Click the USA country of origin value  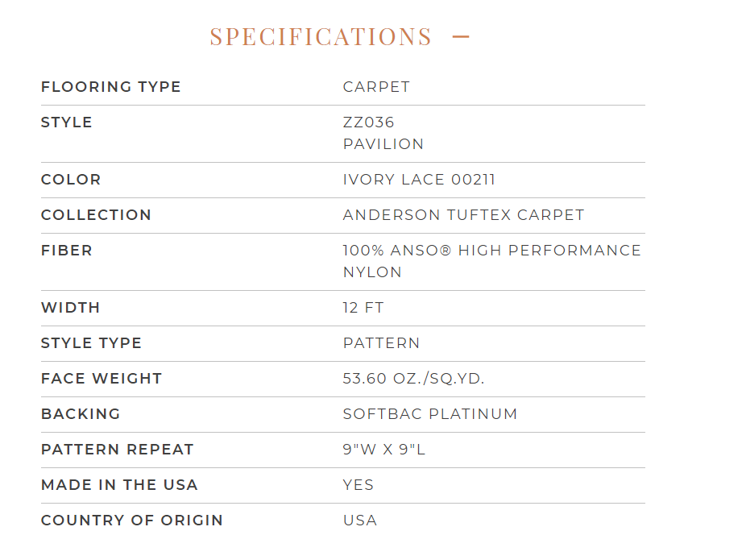360,521
